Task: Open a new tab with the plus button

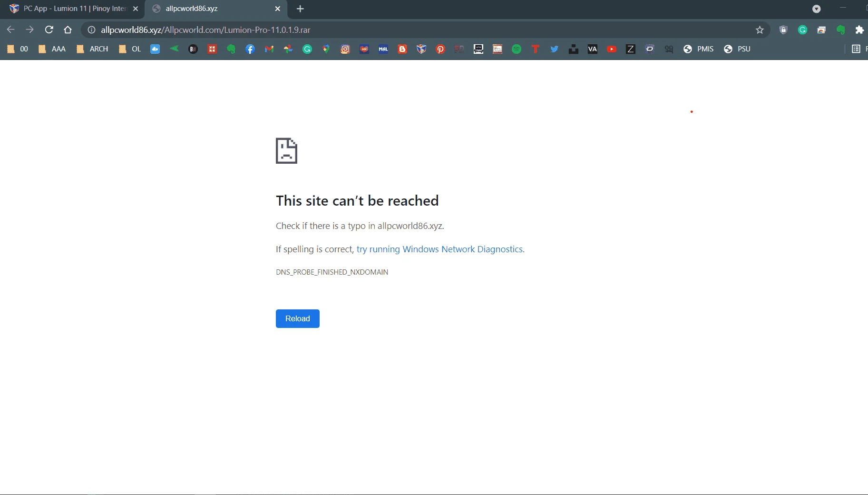Action: click(x=300, y=9)
